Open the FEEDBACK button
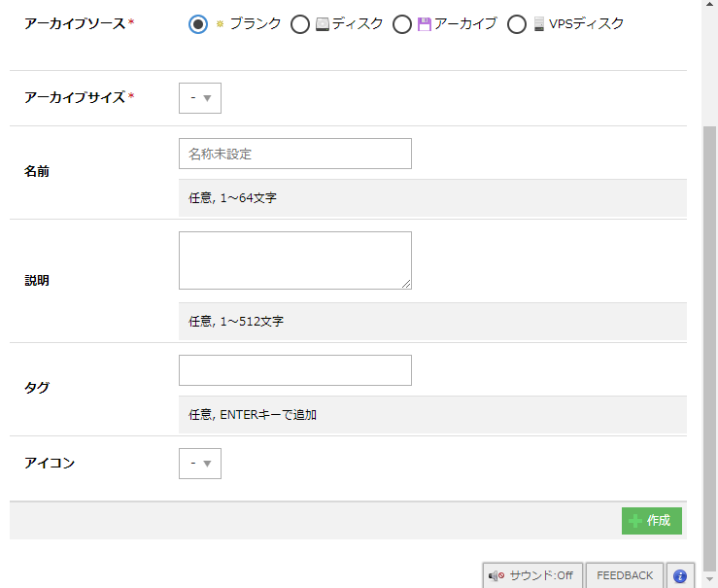This screenshot has width=718, height=588. [625, 575]
